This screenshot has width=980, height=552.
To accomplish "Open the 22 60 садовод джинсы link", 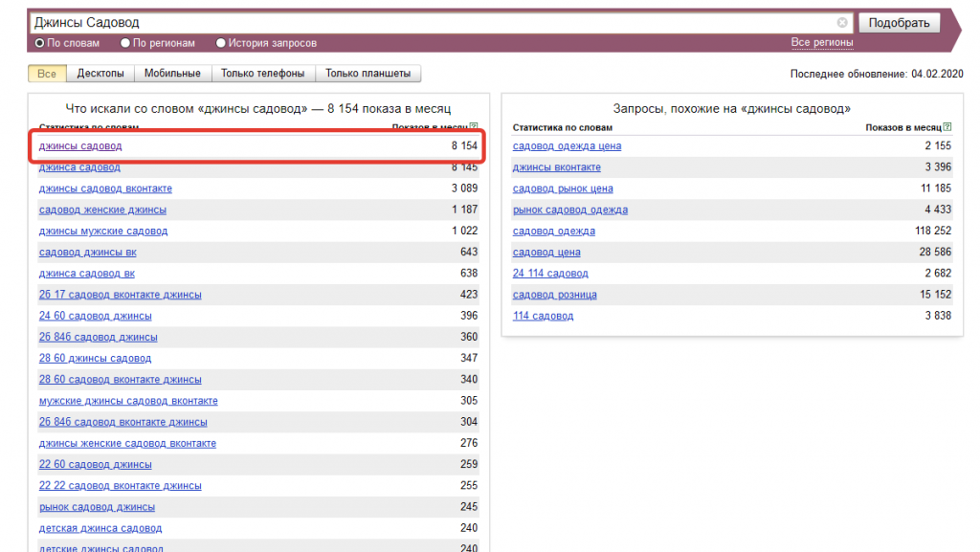I will point(95,464).
